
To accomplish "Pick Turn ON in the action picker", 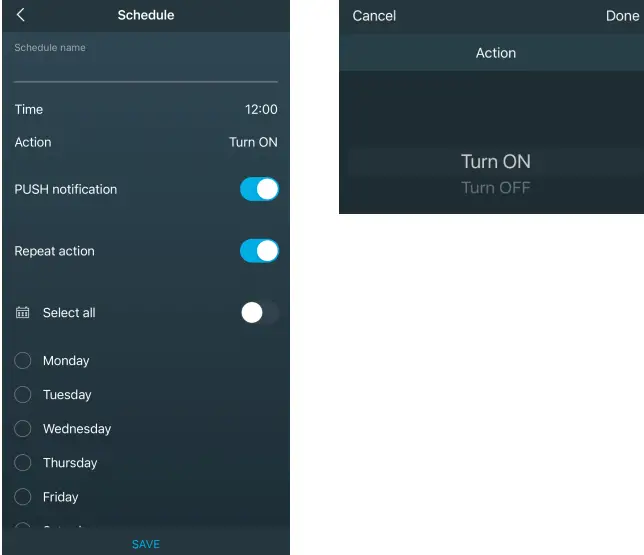I will tap(496, 161).
